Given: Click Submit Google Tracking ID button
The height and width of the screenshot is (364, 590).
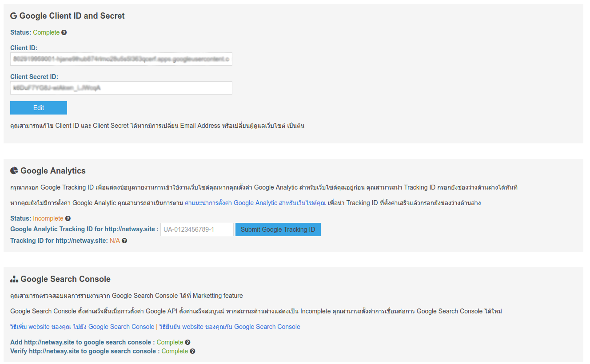Looking at the screenshot, I should 278,229.
